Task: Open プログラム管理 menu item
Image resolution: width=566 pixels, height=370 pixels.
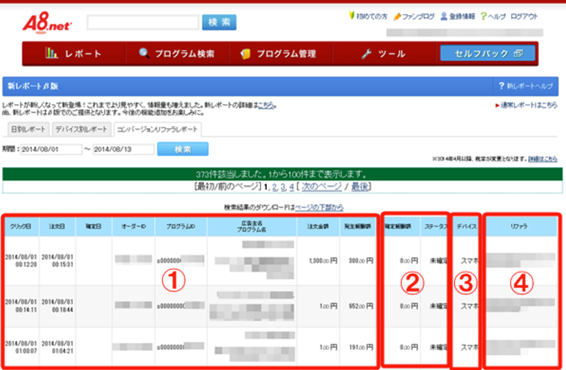Action: tap(279, 54)
